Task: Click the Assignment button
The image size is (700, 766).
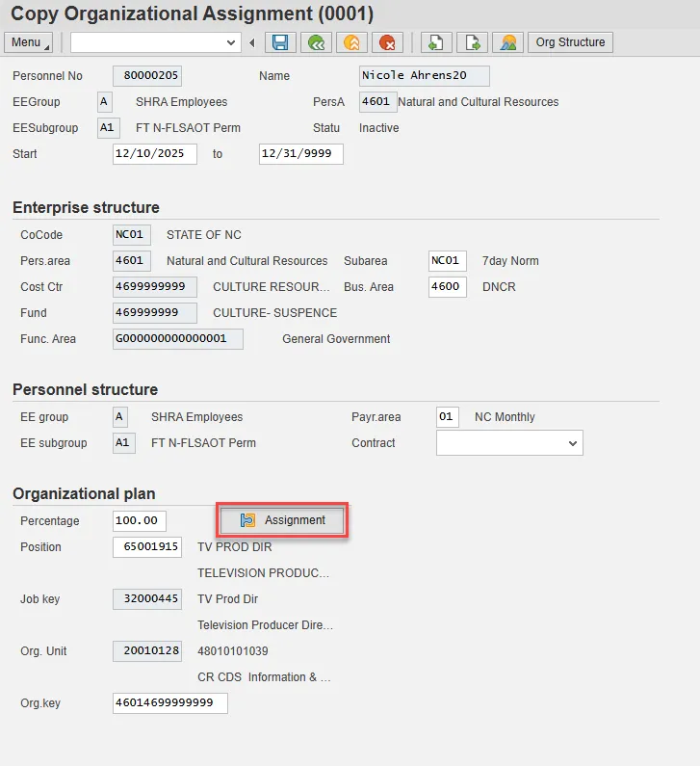Action: (282, 520)
